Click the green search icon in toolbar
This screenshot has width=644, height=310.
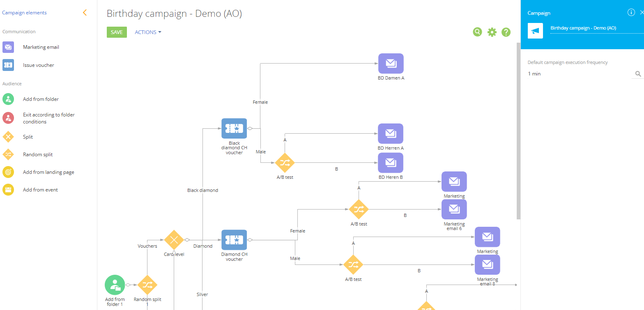pyautogui.click(x=477, y=32)
